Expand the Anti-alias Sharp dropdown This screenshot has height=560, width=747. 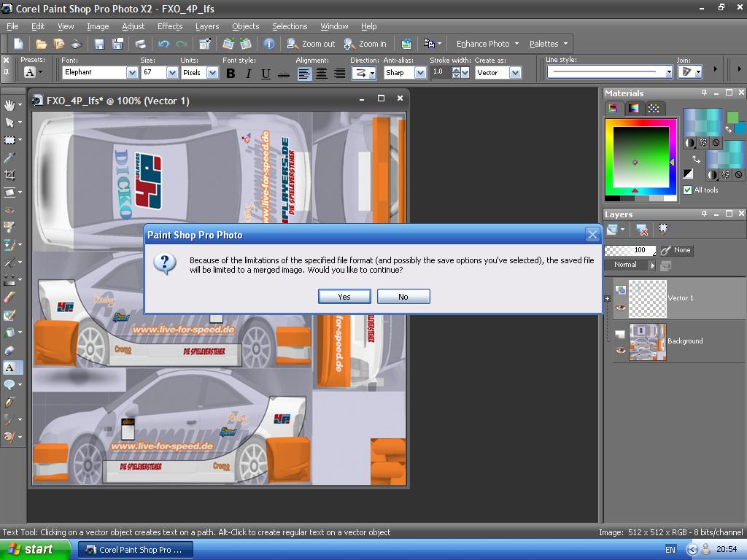pyautogui.click(x=420, y=73)
